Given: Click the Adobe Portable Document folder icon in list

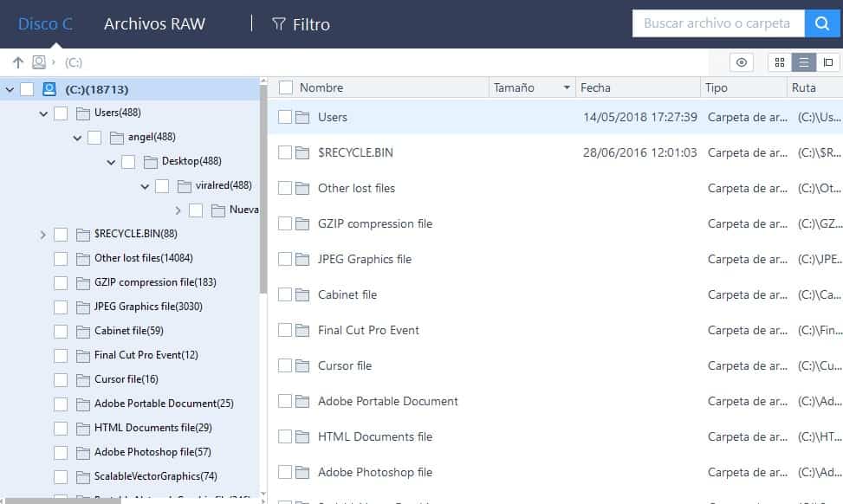Looking at the screenshot, I should [302, 401].
